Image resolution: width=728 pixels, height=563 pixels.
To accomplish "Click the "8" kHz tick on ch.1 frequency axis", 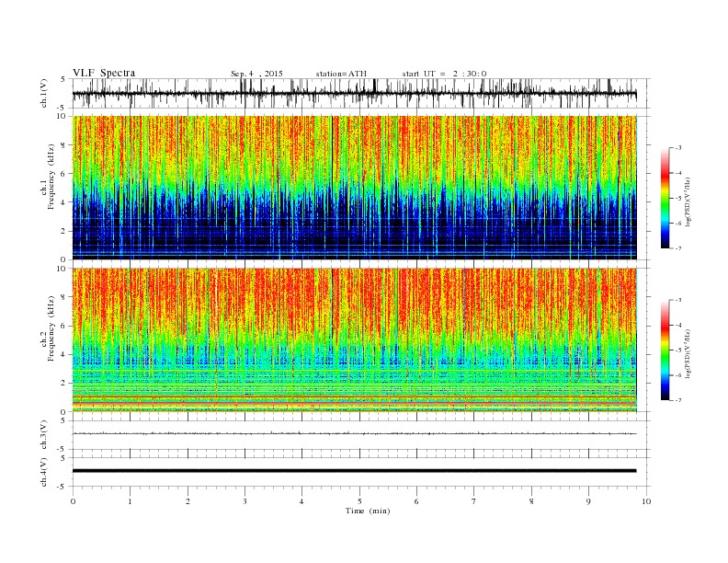I will pyautogui.click(x=63, y=145).
